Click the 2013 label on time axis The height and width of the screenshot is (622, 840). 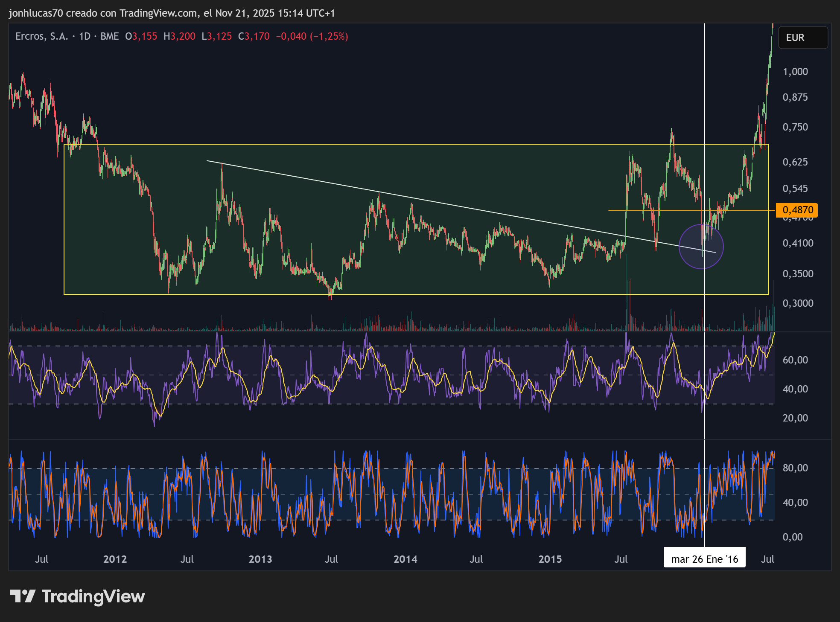[x=260, y=559]
